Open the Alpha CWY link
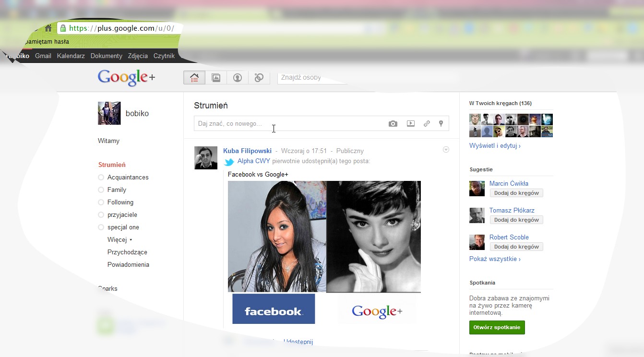The height and width of the screenshot is (357, 644). click(254, 161)
